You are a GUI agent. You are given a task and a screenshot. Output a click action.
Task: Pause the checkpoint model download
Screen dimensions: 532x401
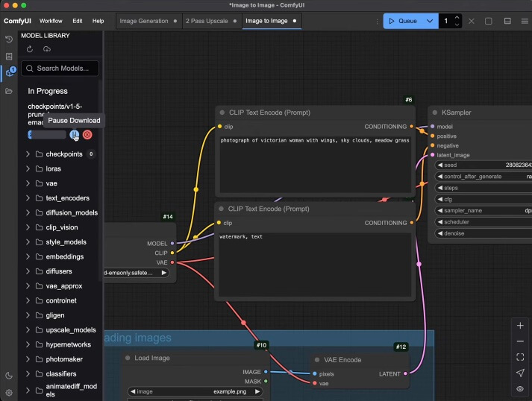[x=75, y=135]
